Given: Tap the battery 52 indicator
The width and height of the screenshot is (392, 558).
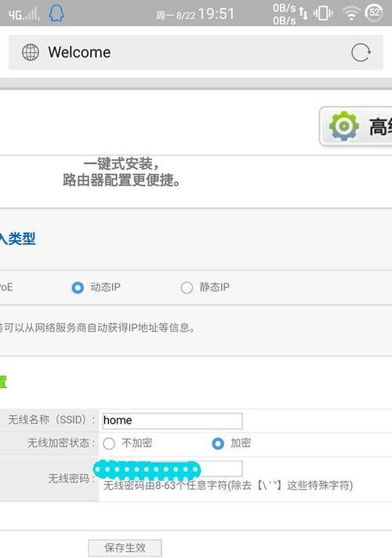Looking at the screenshot, I should 374,13.
